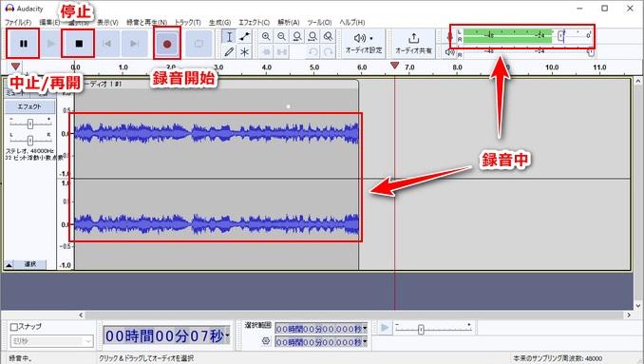
Task: Click the Silence audio selection icon
Action: pyautogui.click(x=281, y=51)
